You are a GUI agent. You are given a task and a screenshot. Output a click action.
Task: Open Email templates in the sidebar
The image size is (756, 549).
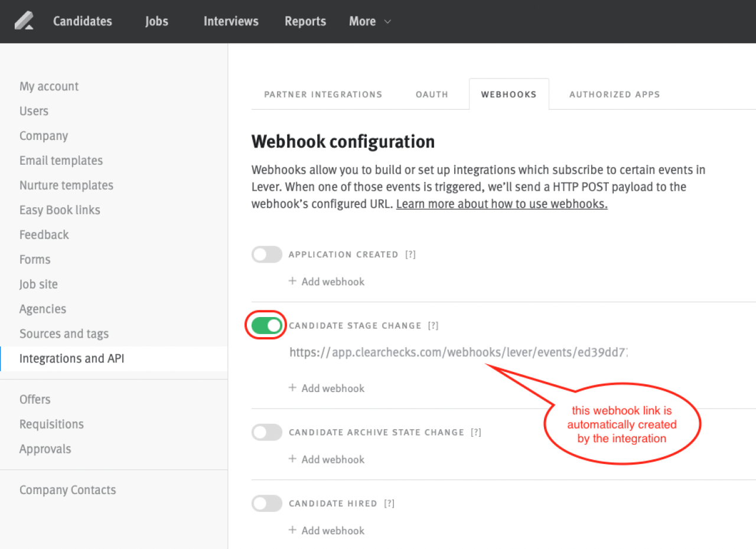[x=61, y=161]
